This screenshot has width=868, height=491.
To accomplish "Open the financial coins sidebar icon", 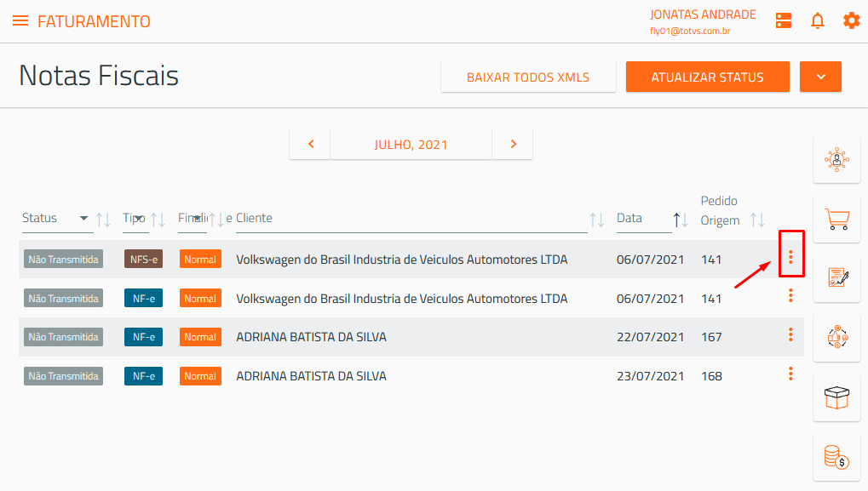I will coord(836,457).
